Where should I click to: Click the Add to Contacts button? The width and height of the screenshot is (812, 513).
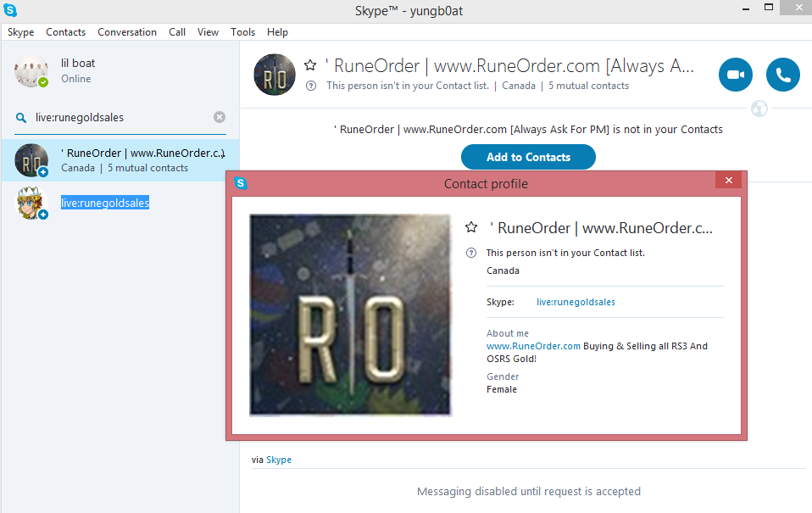click(x=528, y=157)
